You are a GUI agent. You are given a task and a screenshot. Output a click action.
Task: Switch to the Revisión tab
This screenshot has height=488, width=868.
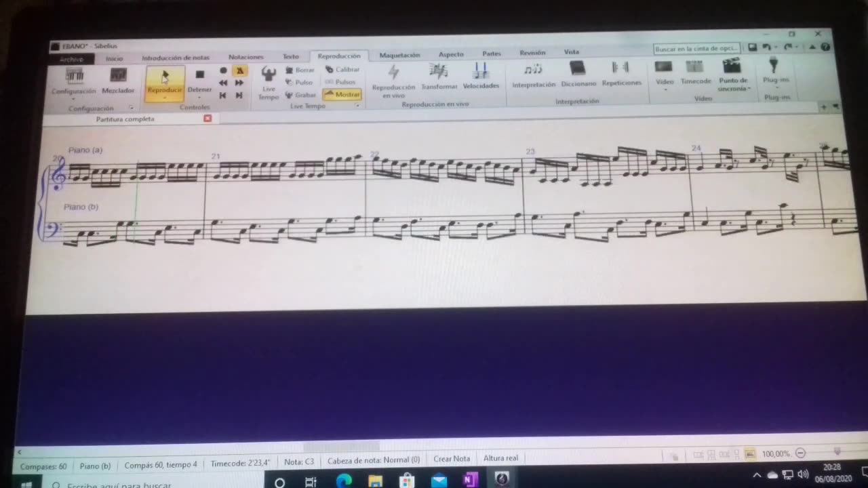[x=532, y=53]
